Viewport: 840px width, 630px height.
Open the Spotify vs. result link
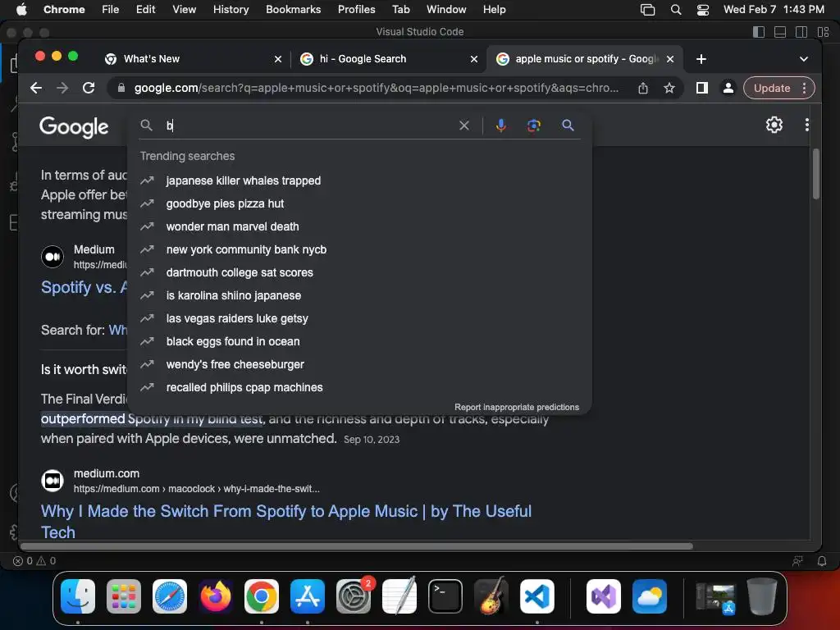(84, 287)
